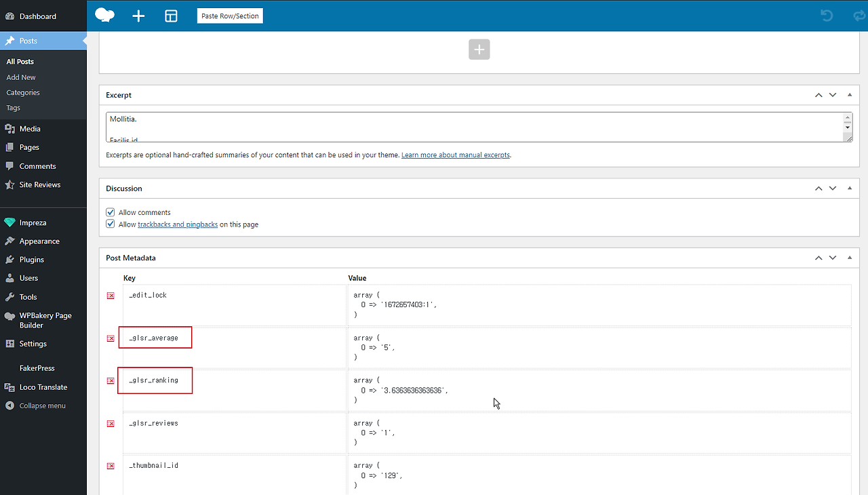Select the _glsr_ranking value text
Screen dimensions: 868x495
pyautogui.click(x=401, y=391)
